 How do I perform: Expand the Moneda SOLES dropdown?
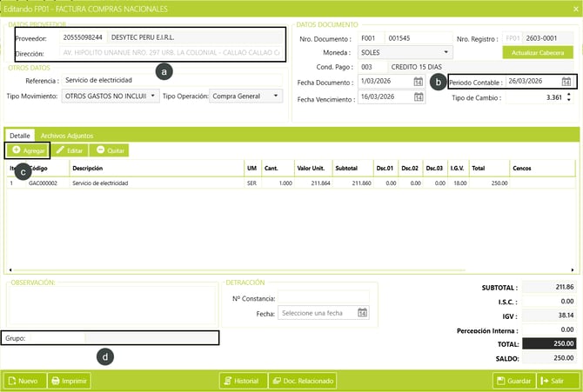pyautogui.click(x=446, y=53)
